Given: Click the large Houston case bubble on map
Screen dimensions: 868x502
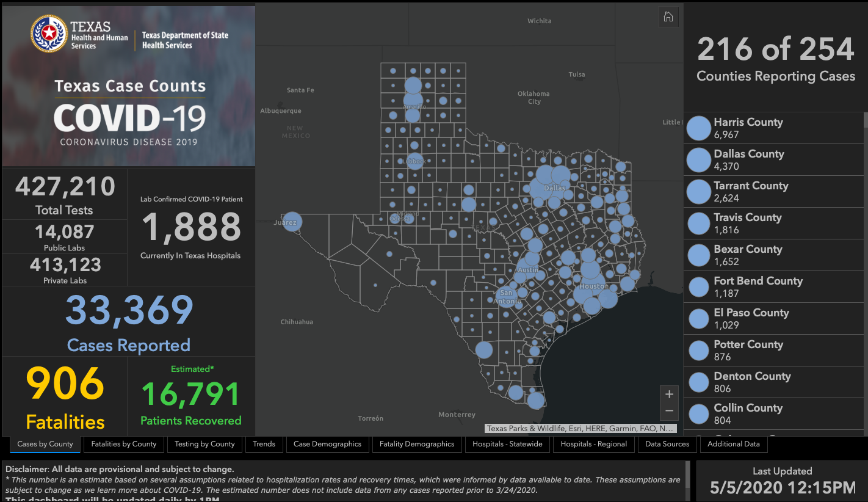Looking at the screenshot, I should click(590, 269).
